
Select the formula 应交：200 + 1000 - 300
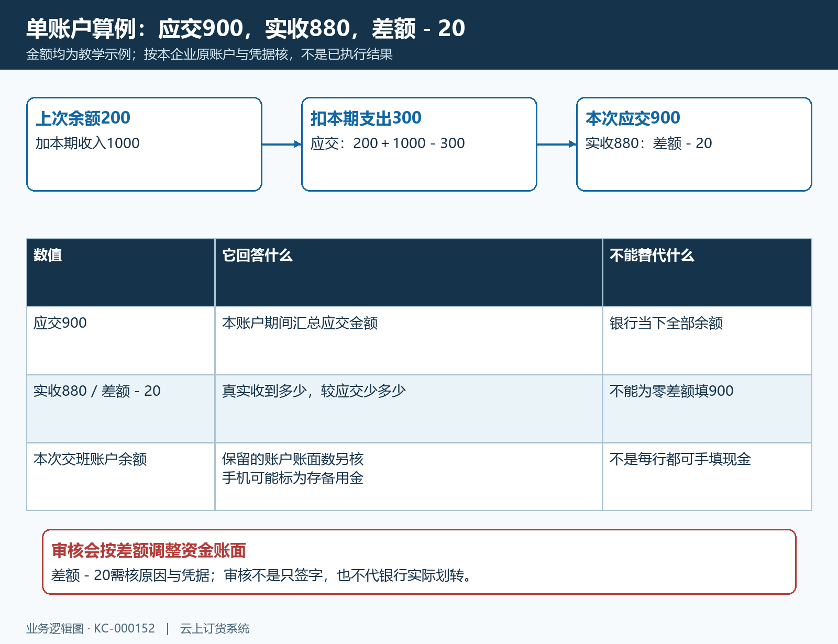[388, 143]
